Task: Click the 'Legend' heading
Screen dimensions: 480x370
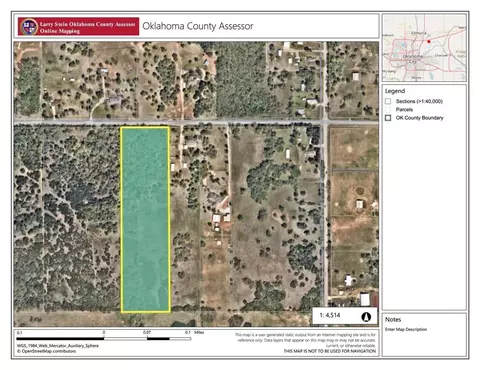Action: point(395,91)
